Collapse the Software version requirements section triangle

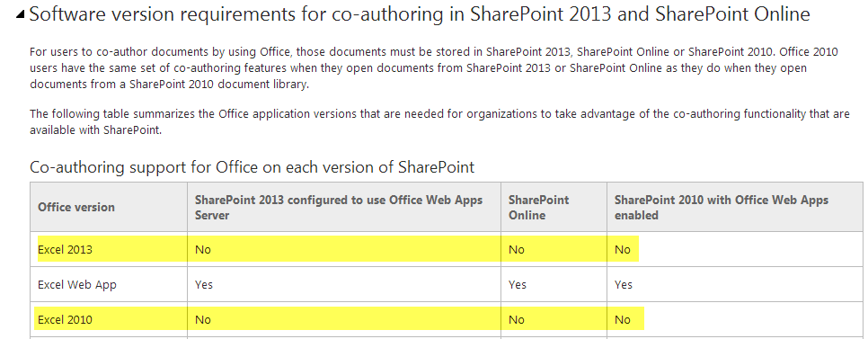21,15
